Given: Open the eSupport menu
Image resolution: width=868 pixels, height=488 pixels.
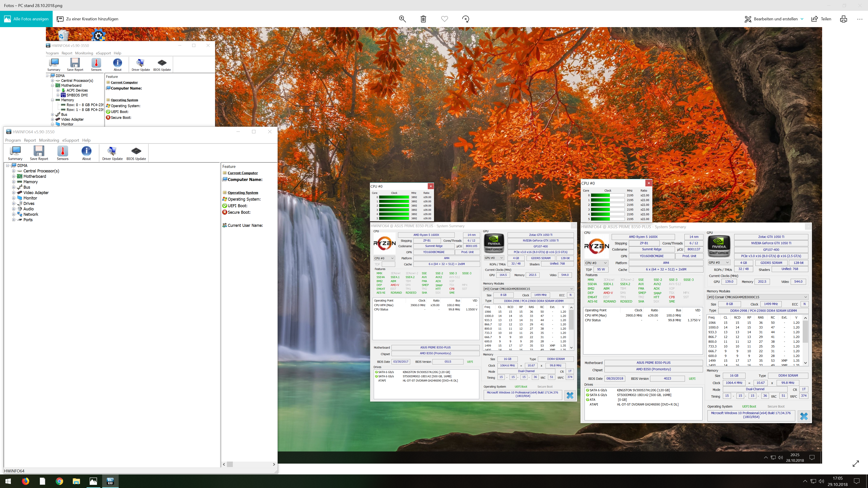Looking at the screenshot, I should [x=71, y=141].
